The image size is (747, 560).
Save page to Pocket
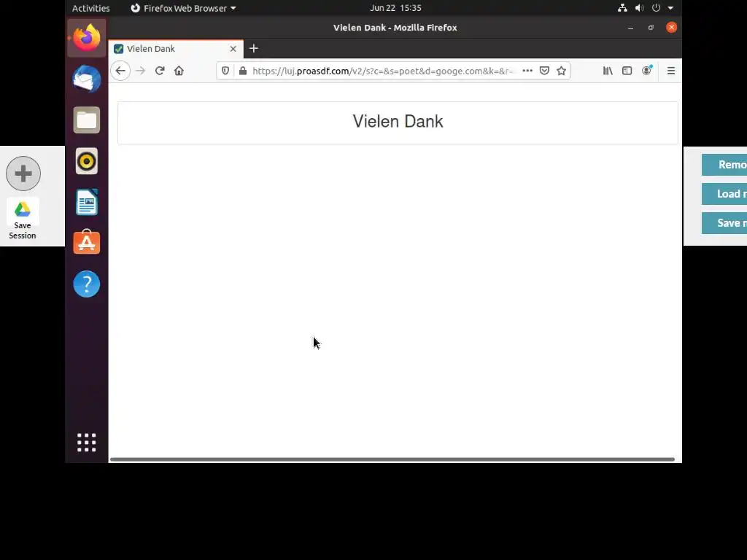(544, 71)
